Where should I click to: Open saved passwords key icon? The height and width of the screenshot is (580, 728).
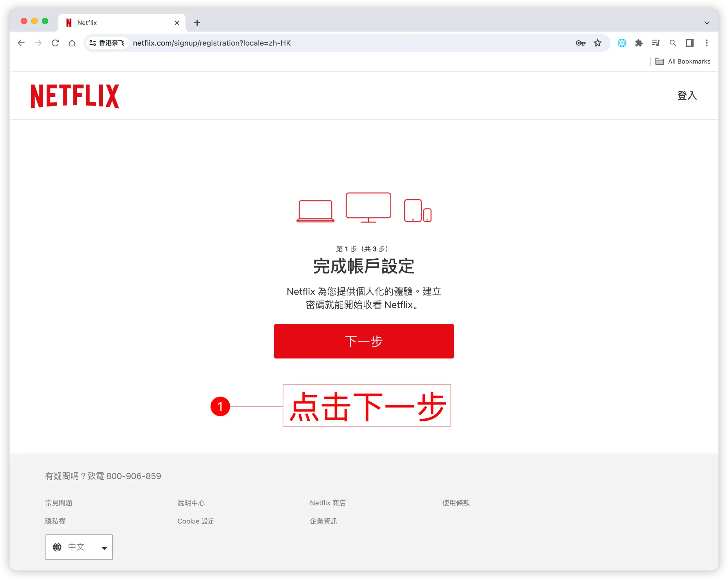coord(580,43)
